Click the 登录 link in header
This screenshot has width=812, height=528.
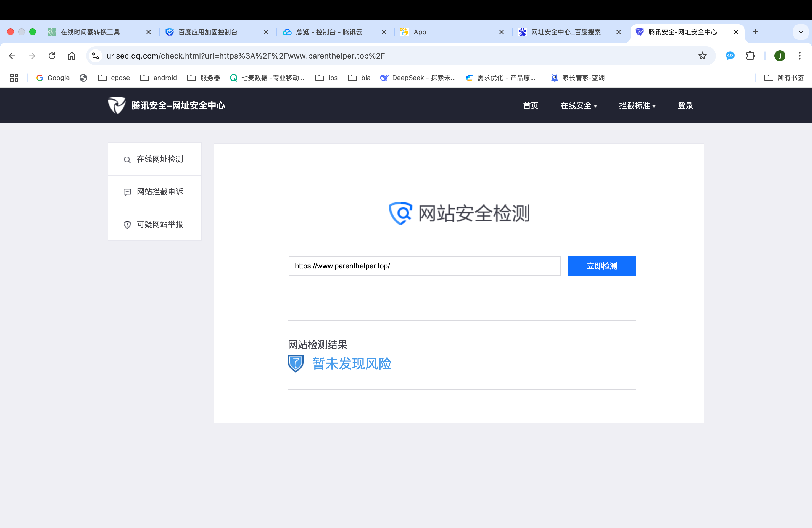coord(685,106)
